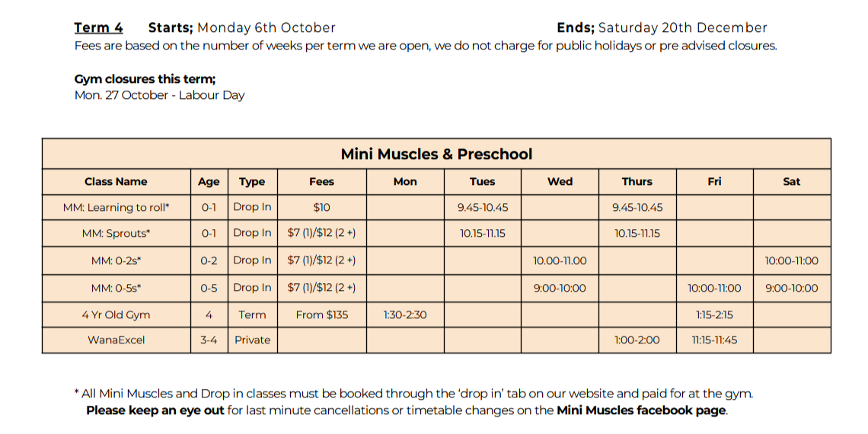Click the 'Private' type cell
This screenshot has width=868, height=434.
pos(252,340)
